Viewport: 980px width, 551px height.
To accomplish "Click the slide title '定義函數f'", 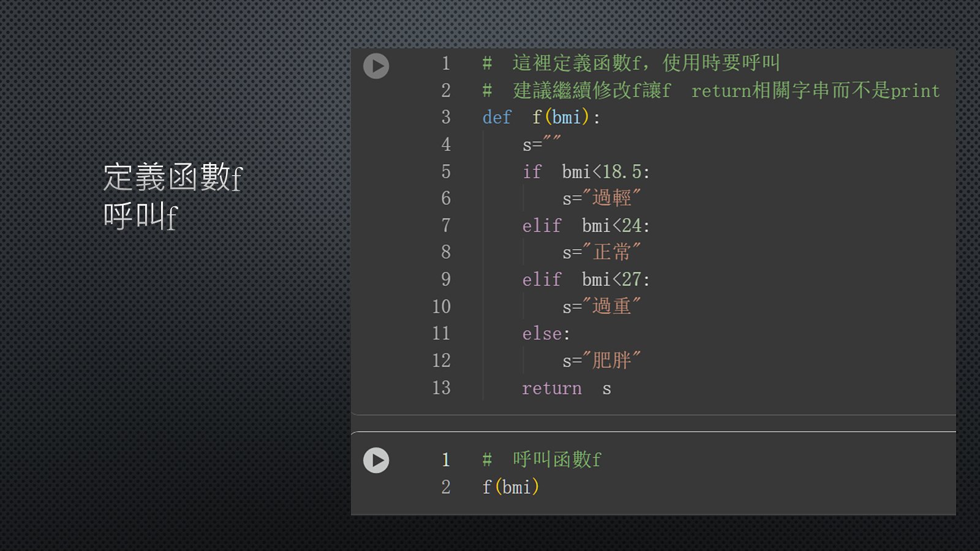I will [x=173, y=178].
